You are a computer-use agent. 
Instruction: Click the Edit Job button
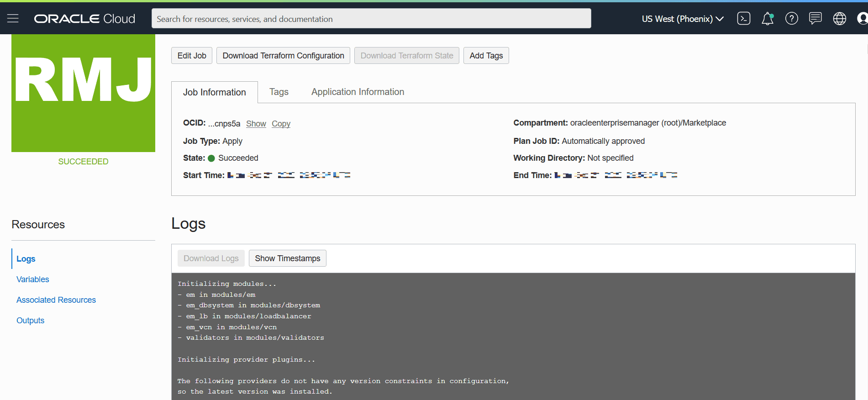click(x=192, y=56)
